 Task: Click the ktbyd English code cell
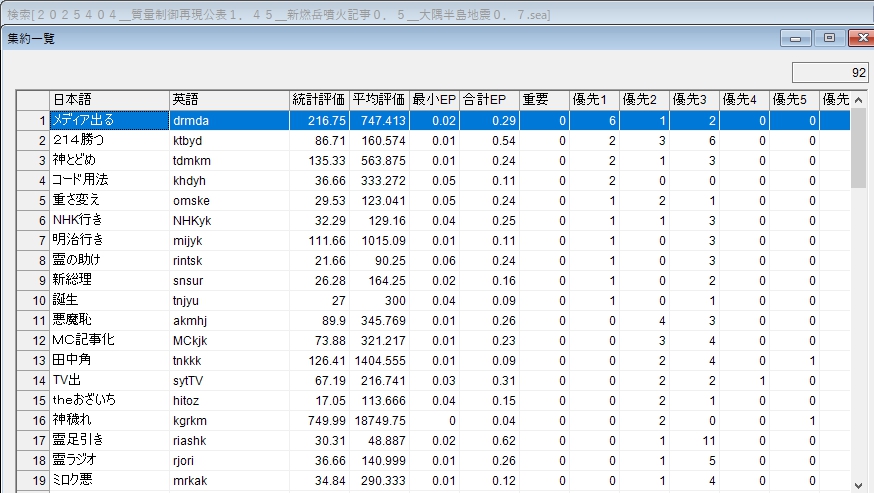point(229,141)
